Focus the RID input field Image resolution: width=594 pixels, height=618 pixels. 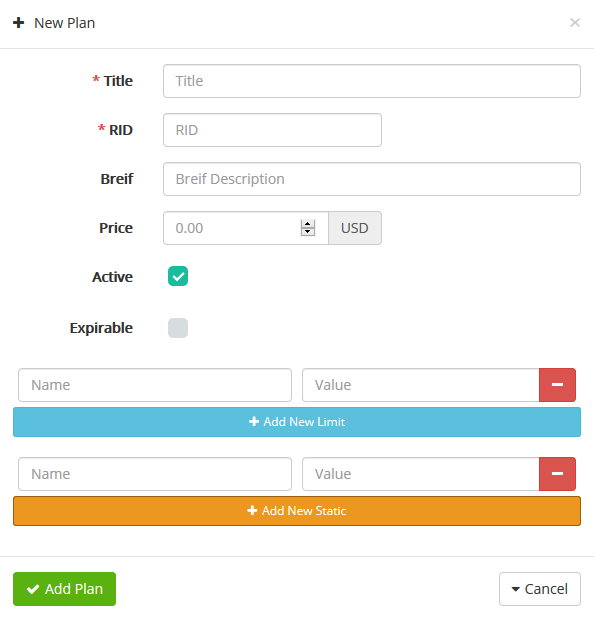tap(272, 130)
